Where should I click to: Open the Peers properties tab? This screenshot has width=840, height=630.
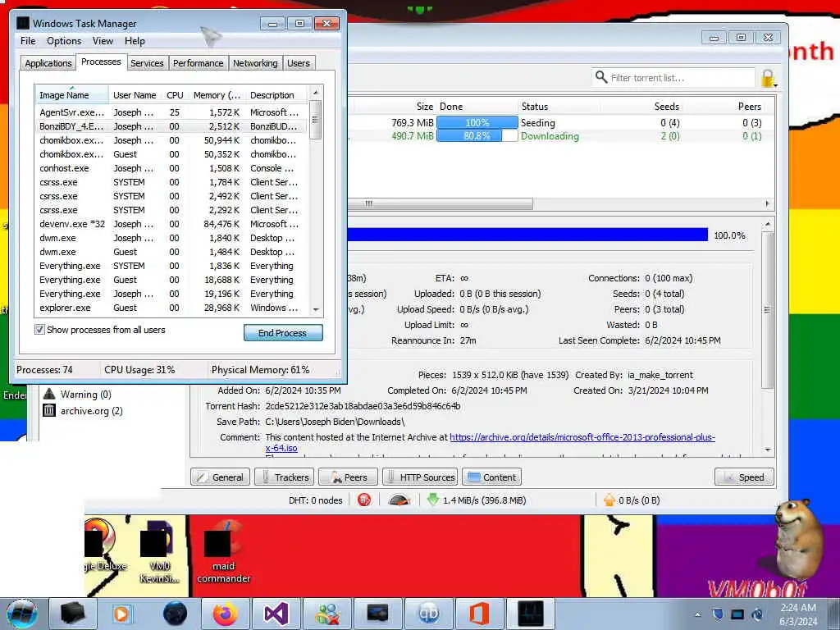click(x=348, y=477)
